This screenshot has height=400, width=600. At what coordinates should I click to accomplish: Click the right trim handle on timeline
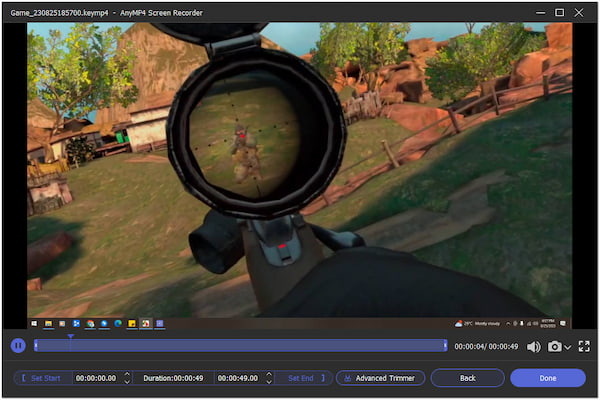click(445, 346)
